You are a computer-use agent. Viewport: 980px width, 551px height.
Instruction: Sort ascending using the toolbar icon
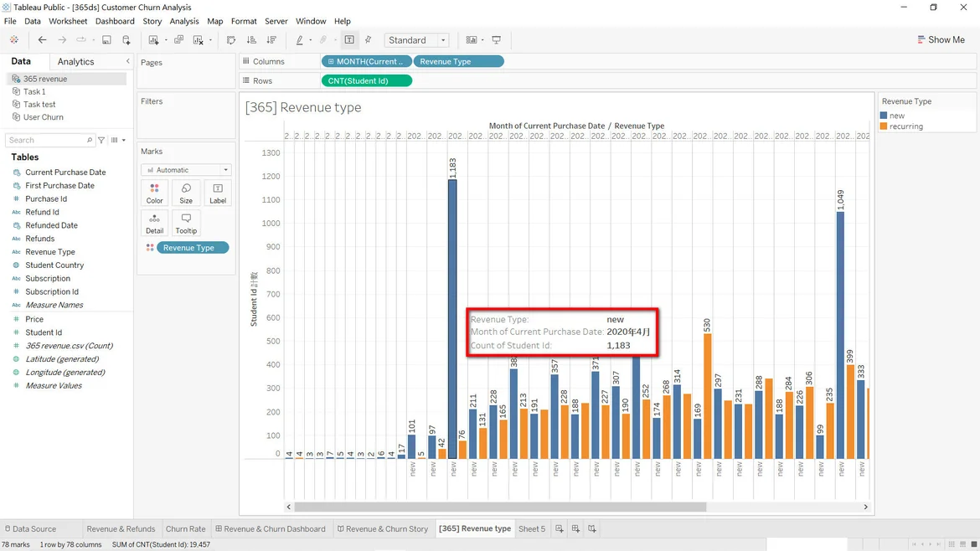click(x=251, y=40)
